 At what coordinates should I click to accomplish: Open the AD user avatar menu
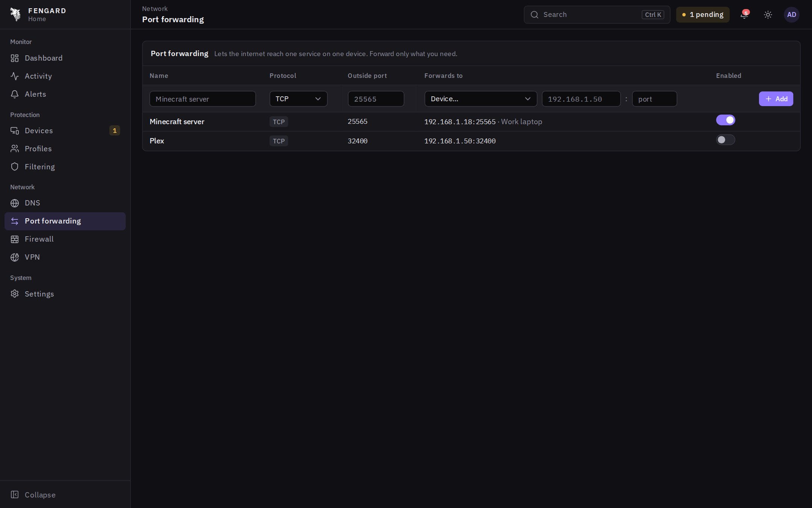(792, 15)
